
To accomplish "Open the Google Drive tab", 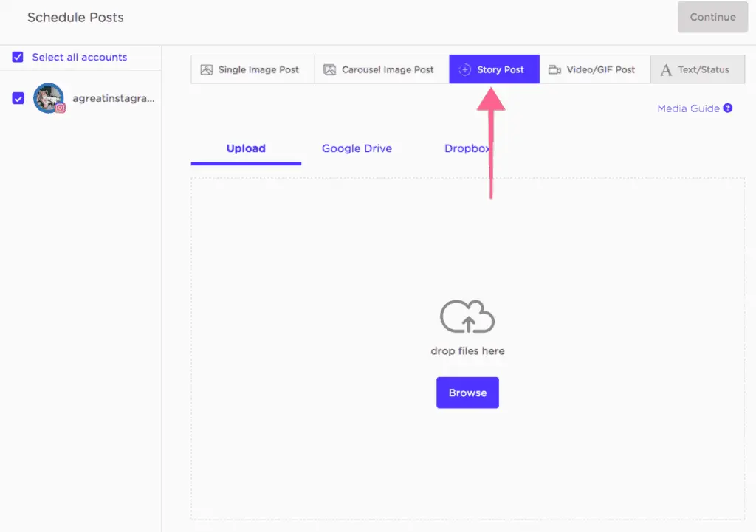I will point(357,148).
